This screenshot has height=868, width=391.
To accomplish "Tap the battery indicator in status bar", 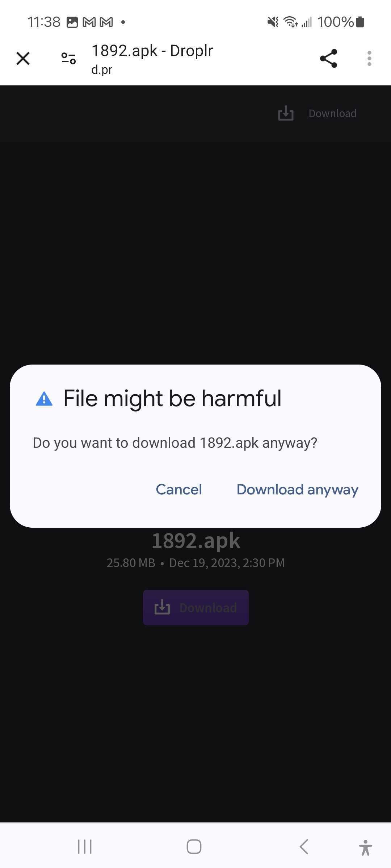I will 360,22.
